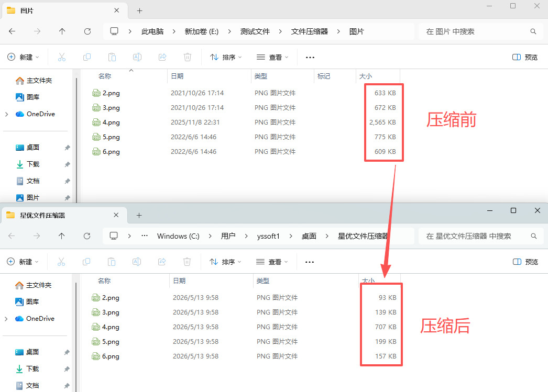Add new tab in 图片 window
Viewport: 548px width, 392px height.
pos(139,11)
